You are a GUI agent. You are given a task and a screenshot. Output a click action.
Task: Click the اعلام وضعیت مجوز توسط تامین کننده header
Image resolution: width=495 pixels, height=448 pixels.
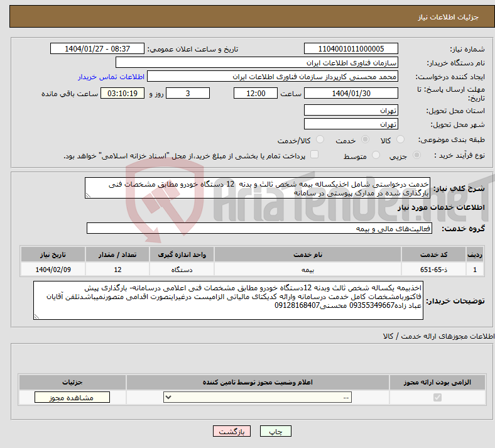coord(258,382)
